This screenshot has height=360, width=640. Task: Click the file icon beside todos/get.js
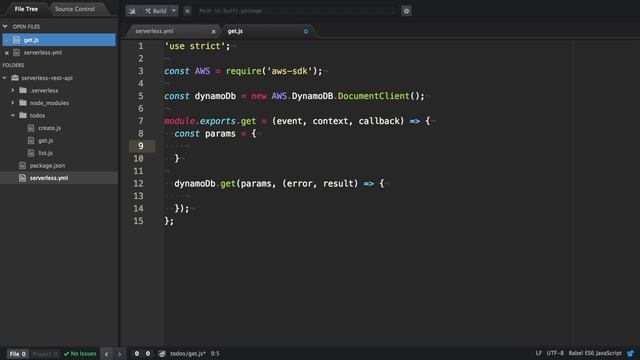coord(162,354)
